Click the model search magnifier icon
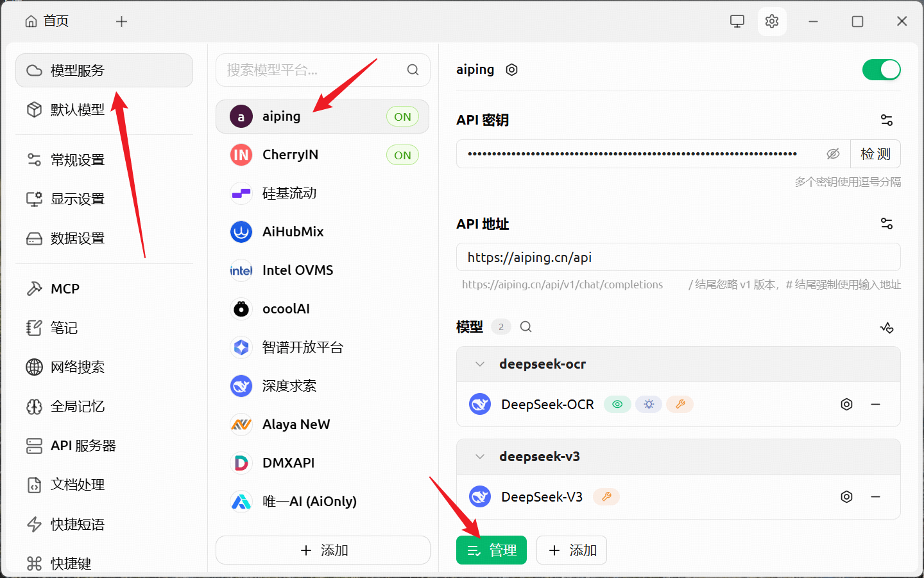Image resolution: width=924 pixels, height=578 pixels. coord(526,327)
